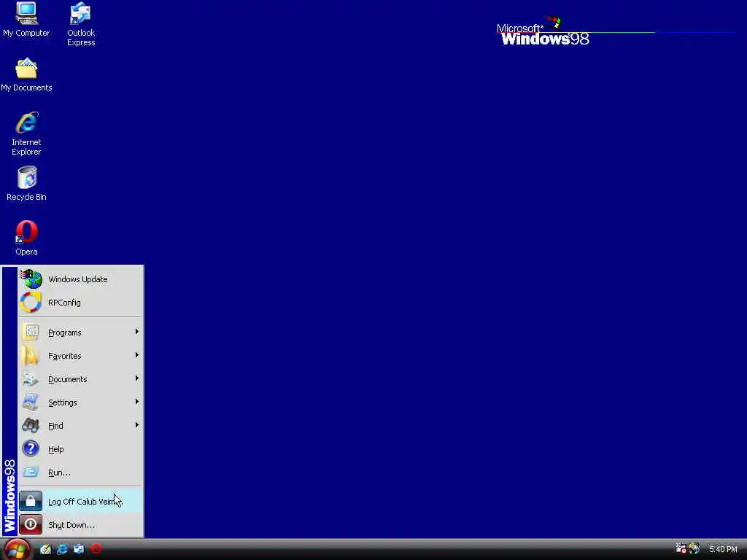Open Windows Update from the Start menu
This screenshot has height=560, width=747.
point(80,279)
